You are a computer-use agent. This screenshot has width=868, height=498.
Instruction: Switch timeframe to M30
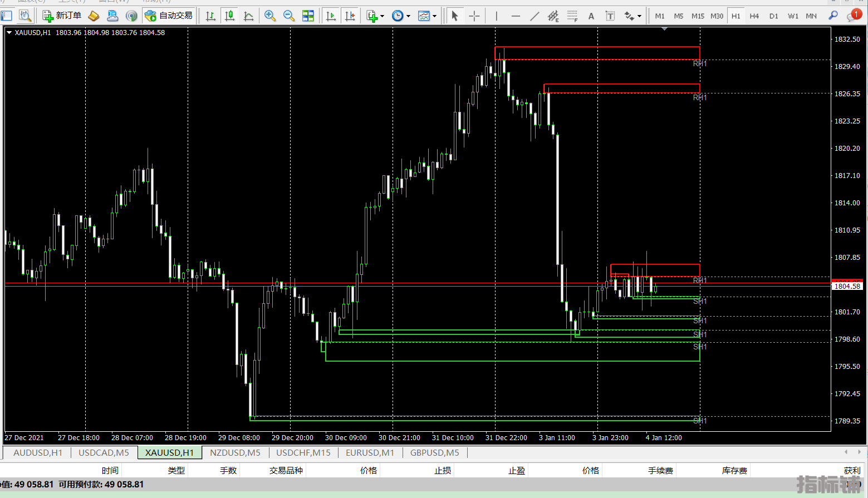(717, 16)
